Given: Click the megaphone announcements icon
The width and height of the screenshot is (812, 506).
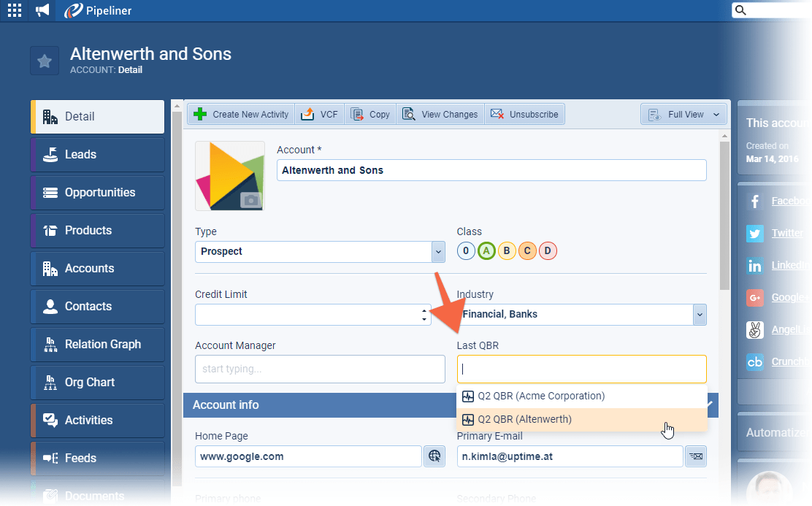Looking at the screenshot, I should (x=42, y=10).
